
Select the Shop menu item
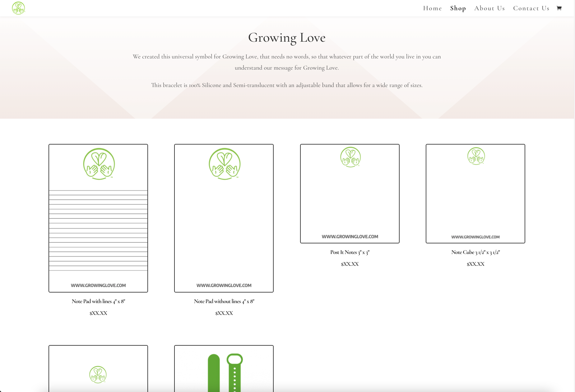[x=458, y=8]
